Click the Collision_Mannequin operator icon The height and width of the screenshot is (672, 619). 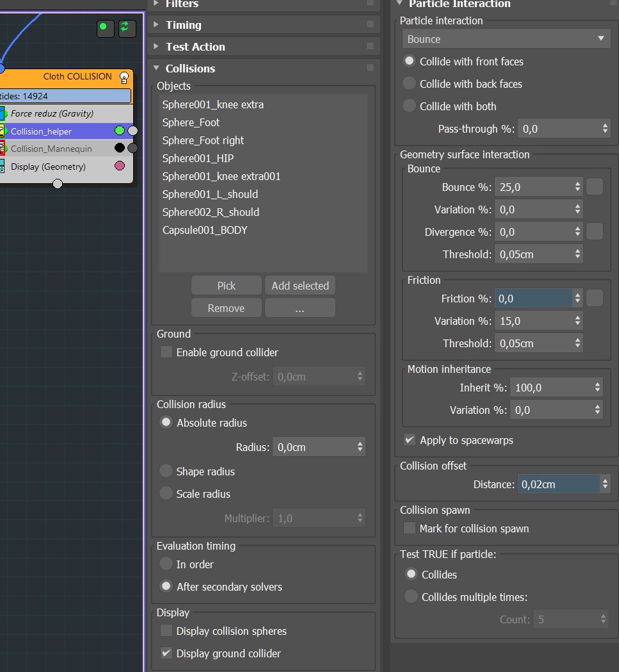coord(2,149)
